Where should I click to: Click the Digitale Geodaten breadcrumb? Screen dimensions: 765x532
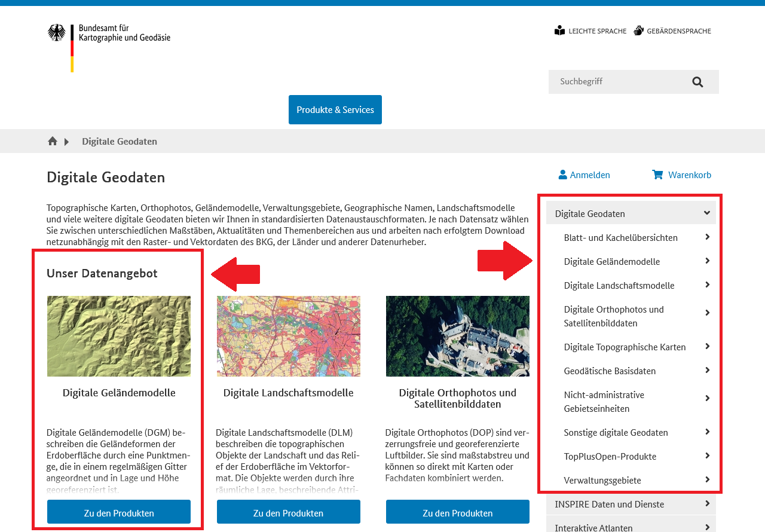click(x=120, y=141)
